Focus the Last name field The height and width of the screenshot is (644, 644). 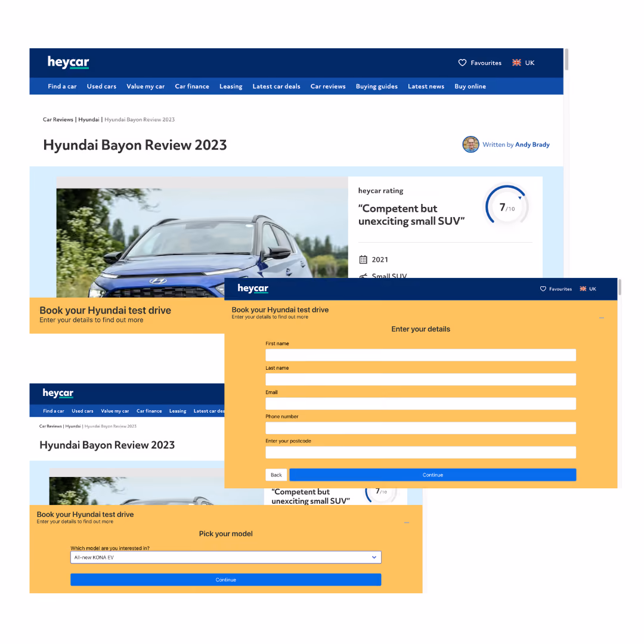point(420,379)
